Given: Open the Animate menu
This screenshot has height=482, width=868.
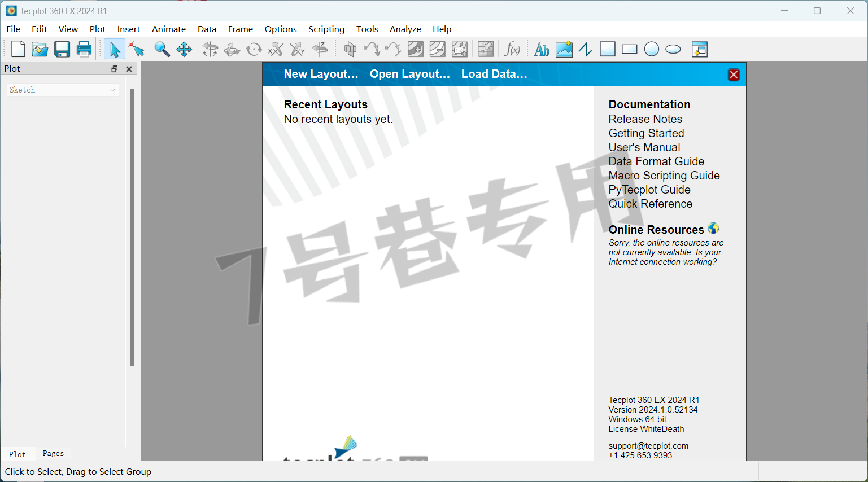Looking at the screenshot, I should [169, 29].
